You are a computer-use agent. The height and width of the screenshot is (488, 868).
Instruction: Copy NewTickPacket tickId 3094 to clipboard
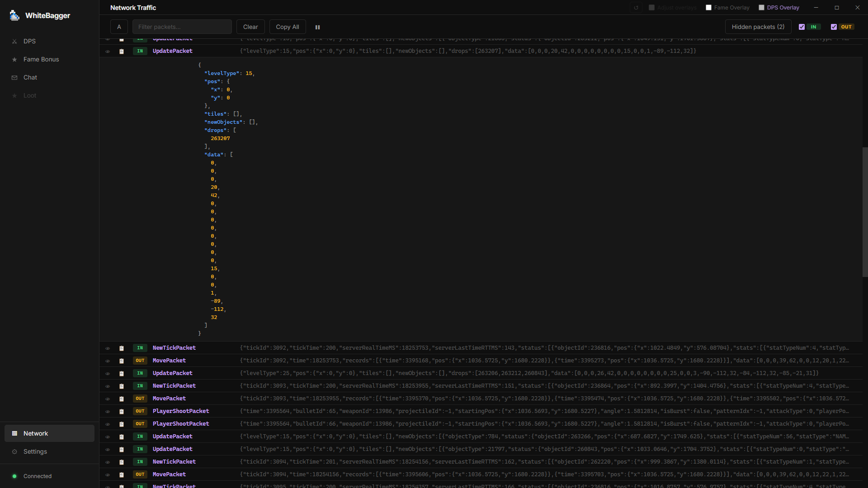coord(122,462)
